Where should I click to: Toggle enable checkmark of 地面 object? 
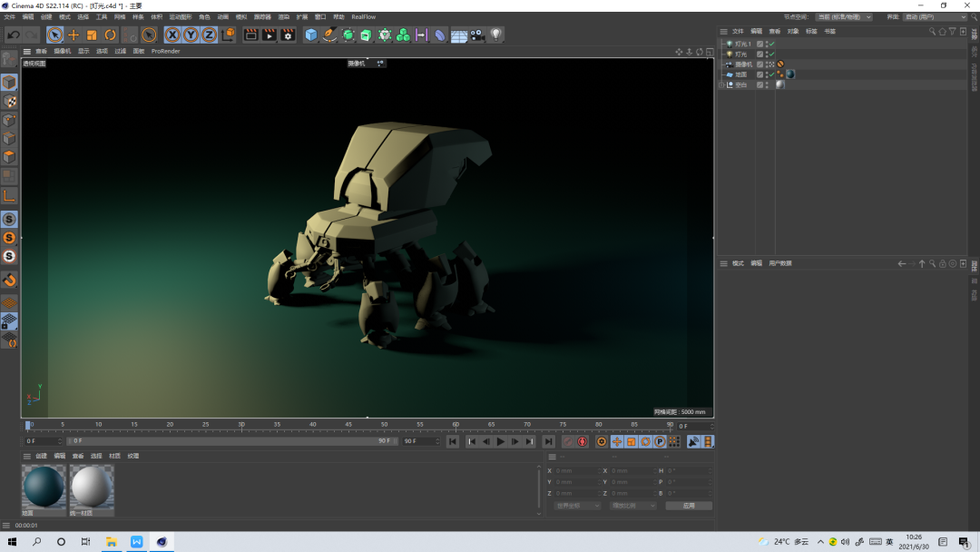pyautogui.click(x=772, y=74)
